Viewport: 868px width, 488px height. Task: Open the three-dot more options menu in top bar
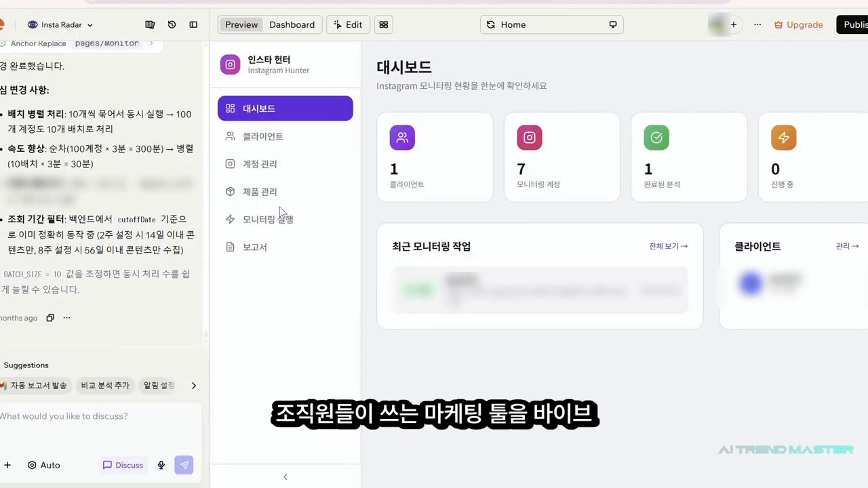pos(757,25)
